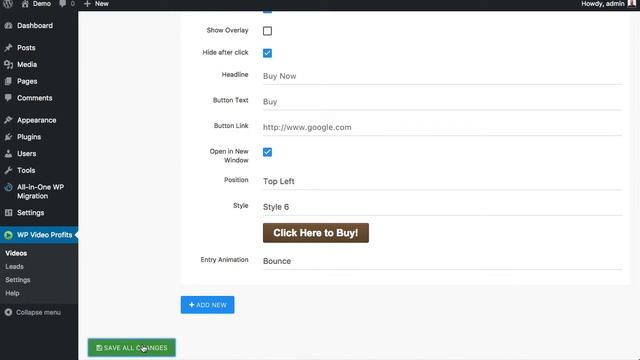
Task: Click the admin avatar at top right
Action: point(632,4)
